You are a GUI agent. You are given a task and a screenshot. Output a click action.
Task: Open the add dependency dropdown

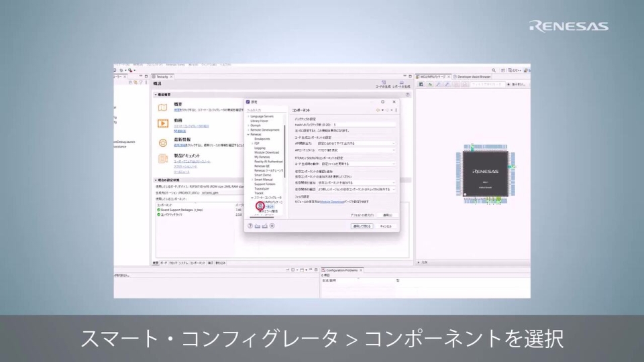356,182
